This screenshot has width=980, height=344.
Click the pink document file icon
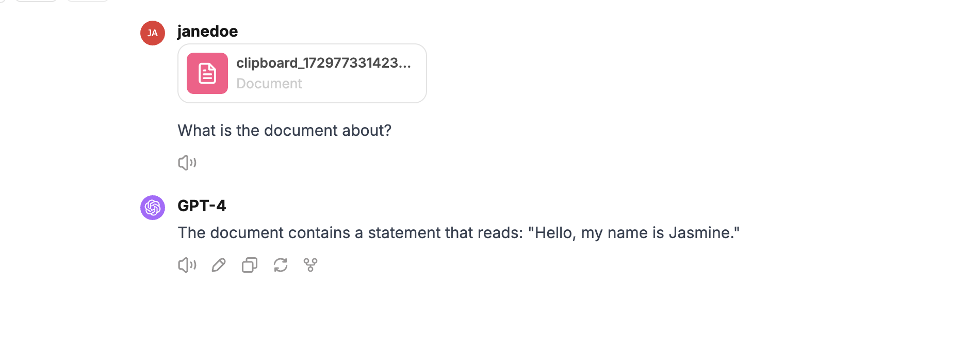207,73
